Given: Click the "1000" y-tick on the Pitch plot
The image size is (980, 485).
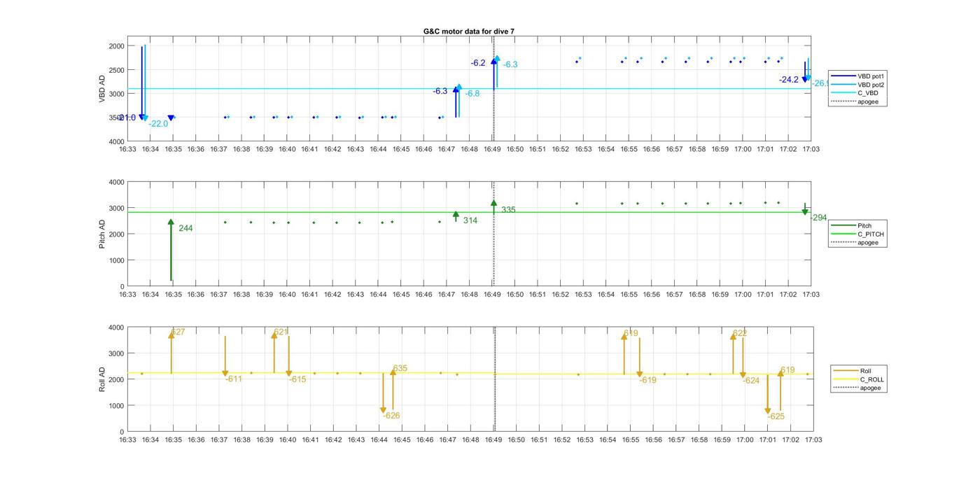Looking at the screenshot, I should [x=116, y=260].
